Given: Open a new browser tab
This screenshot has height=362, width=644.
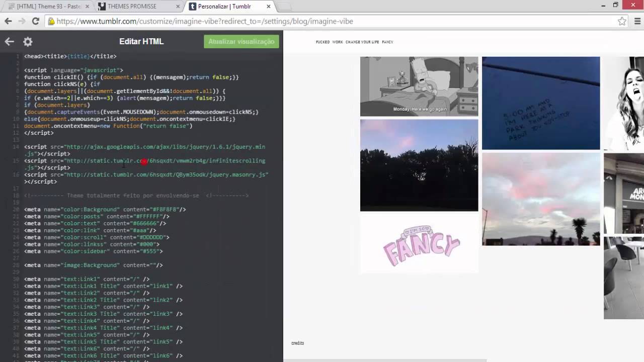Looking at the screenshot, I should 284,7.
